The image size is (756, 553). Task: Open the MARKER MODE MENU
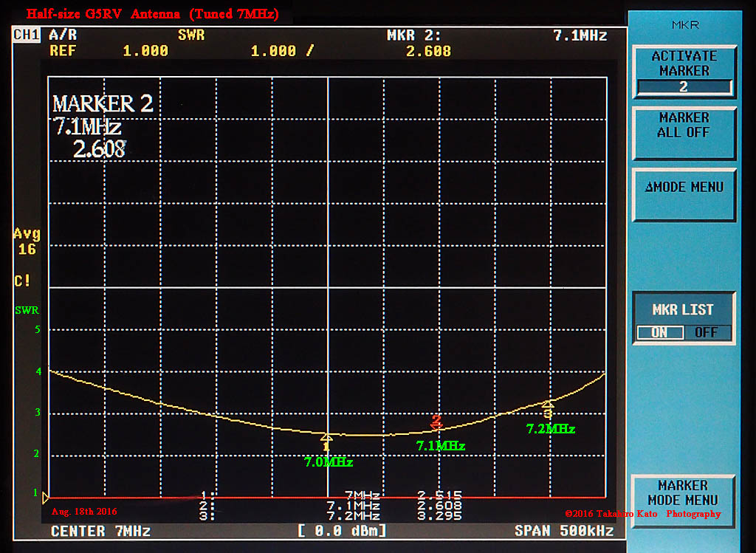click(x=684, y=499)
